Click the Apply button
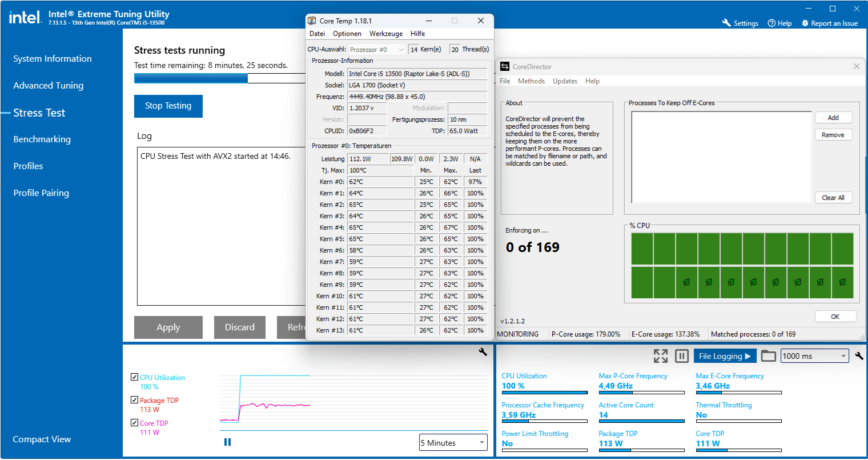Screen dimensions: 868x460 pyautogui.click(x=168, y=327)
